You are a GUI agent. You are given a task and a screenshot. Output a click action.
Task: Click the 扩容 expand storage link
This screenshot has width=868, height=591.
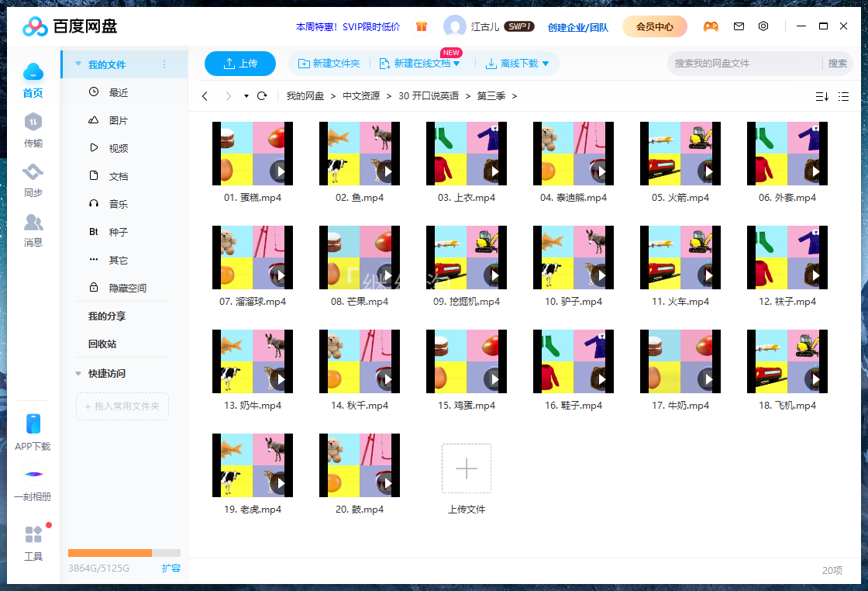171,568
